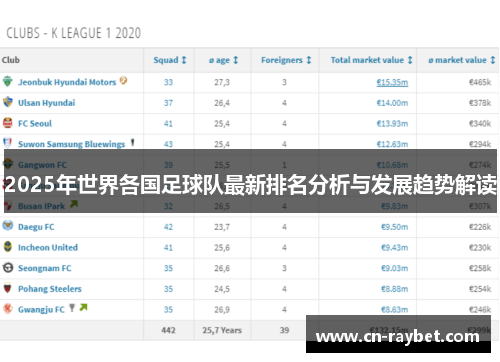
Task: Sort table by average age column
Action: pos(223,60)
